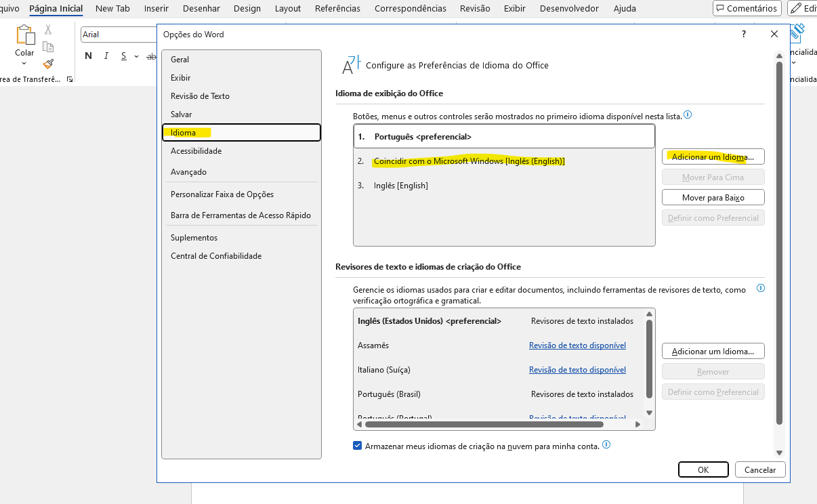817x504 pixels.
Task: Click the dialog's main scrollbar down arrow
Action: point(779,453)
